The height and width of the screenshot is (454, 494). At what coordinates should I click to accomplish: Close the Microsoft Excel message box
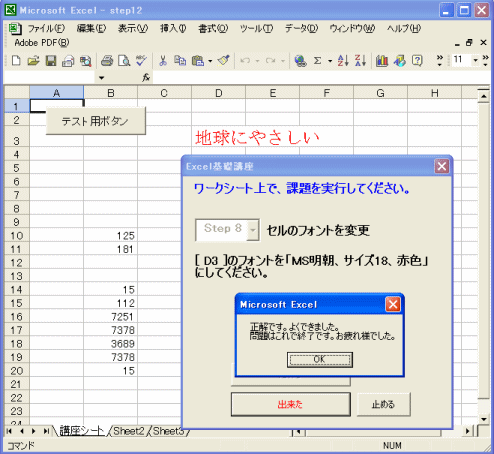pos(393,304)
